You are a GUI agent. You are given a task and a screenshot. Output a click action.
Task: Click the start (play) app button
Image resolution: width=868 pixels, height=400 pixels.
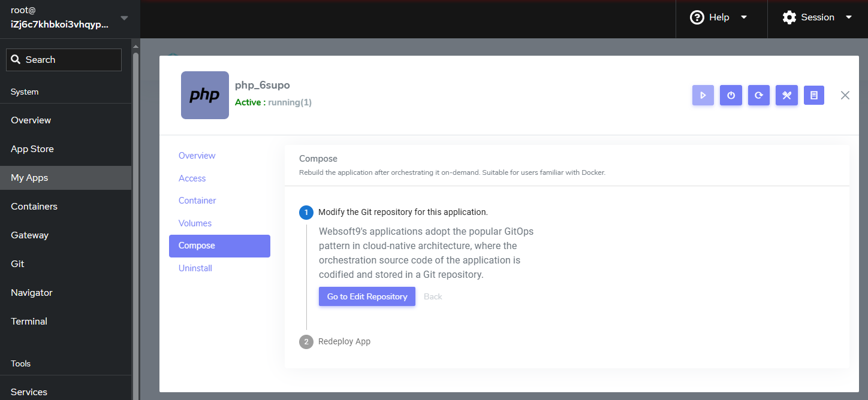pyautogui.click(x=703, y=95)
